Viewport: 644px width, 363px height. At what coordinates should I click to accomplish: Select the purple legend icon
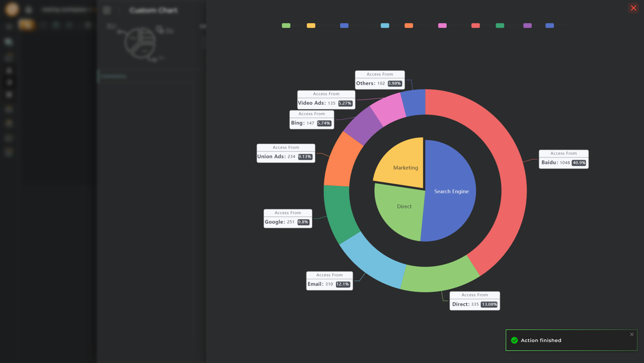coord(528,25)
